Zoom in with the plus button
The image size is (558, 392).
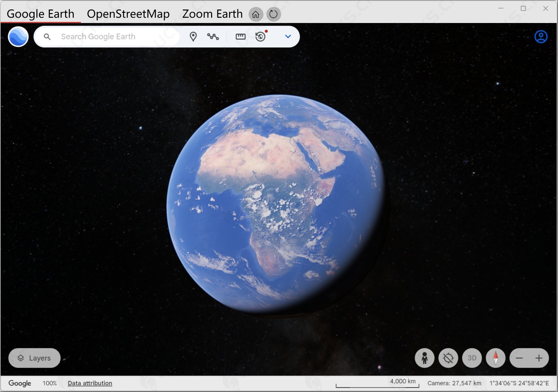tap(539, 358)
